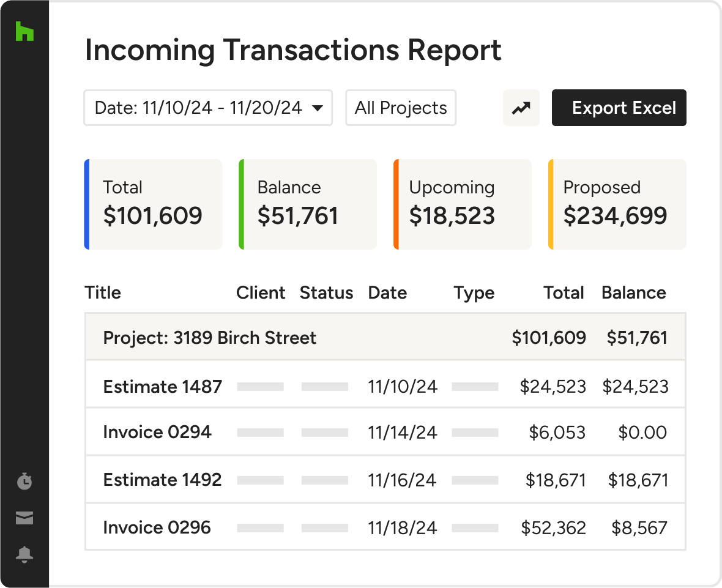Open the timer stopwatch icon in sidebar

[24, 482]
